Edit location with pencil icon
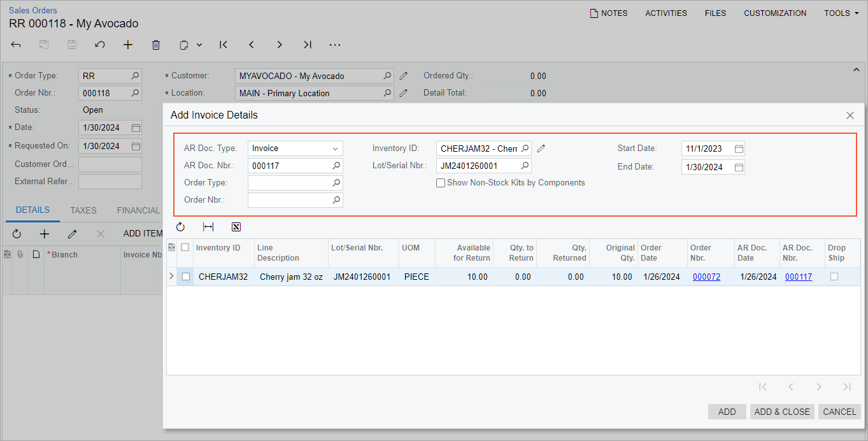This screenshot has width=868, height=441. [403, 93]
